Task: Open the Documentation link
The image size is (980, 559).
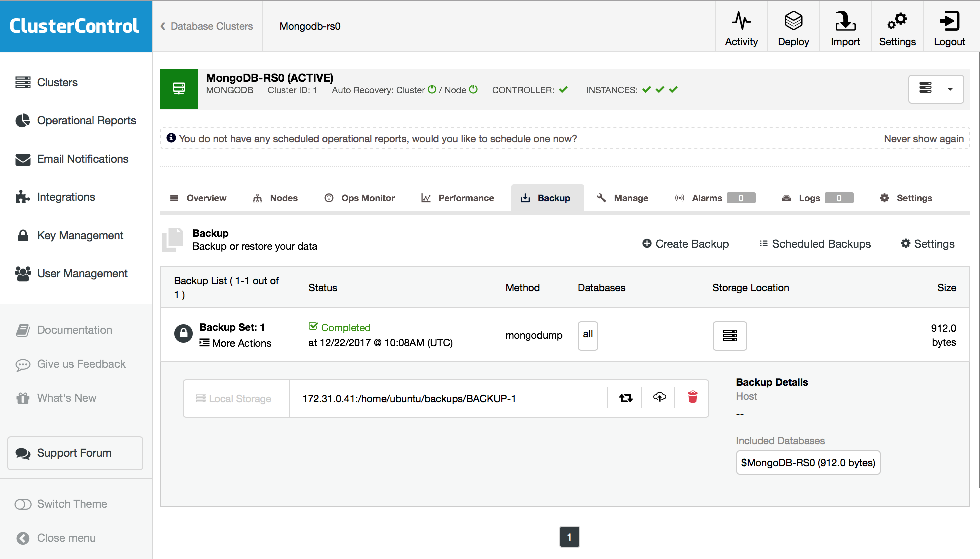Action: 64,330
